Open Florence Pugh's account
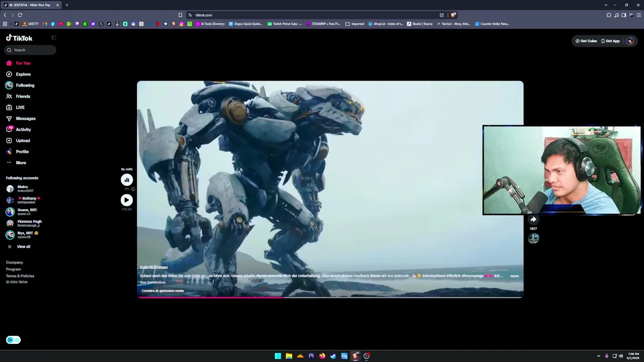Screen dimensions: 644x362 pyautogui.click(x=24, y=223)
